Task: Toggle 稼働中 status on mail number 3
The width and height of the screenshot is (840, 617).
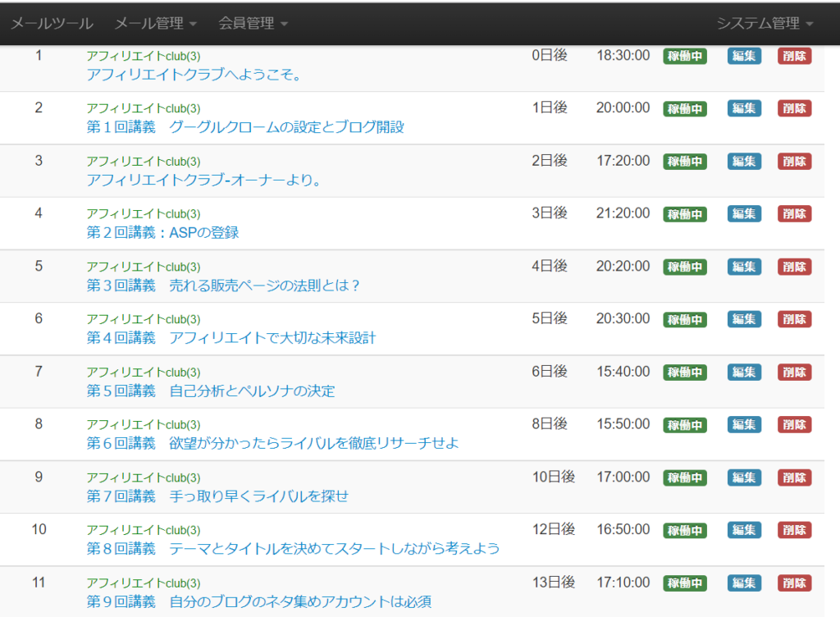Action: pyautogui.click(x=684, y=162)
